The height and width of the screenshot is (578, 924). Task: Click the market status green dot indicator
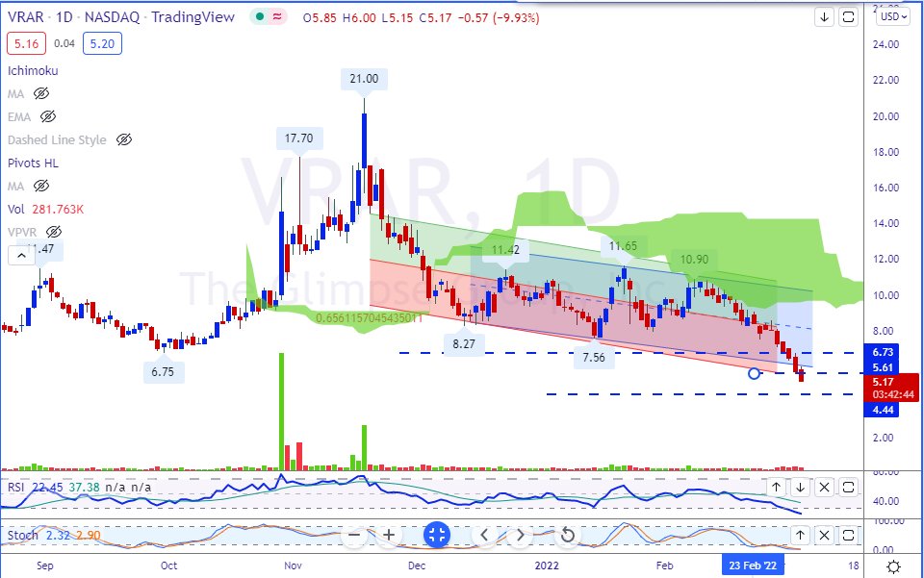click(259, 17)
